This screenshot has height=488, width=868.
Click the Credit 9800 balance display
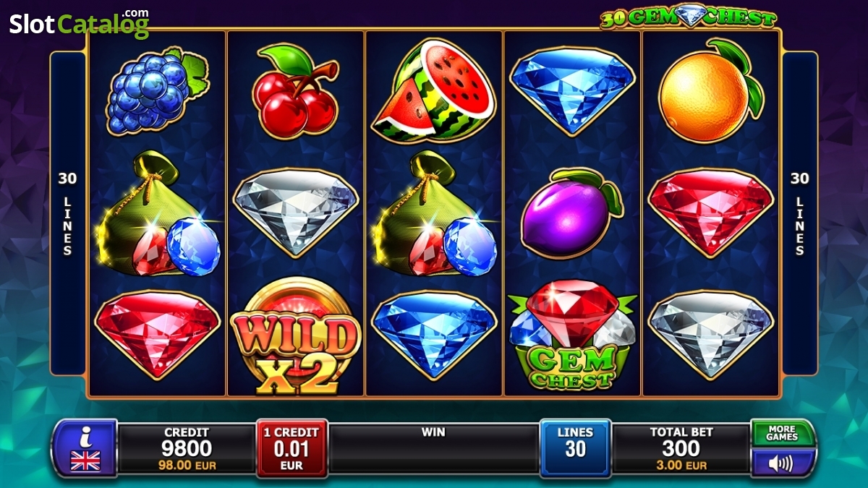[187, 448]
